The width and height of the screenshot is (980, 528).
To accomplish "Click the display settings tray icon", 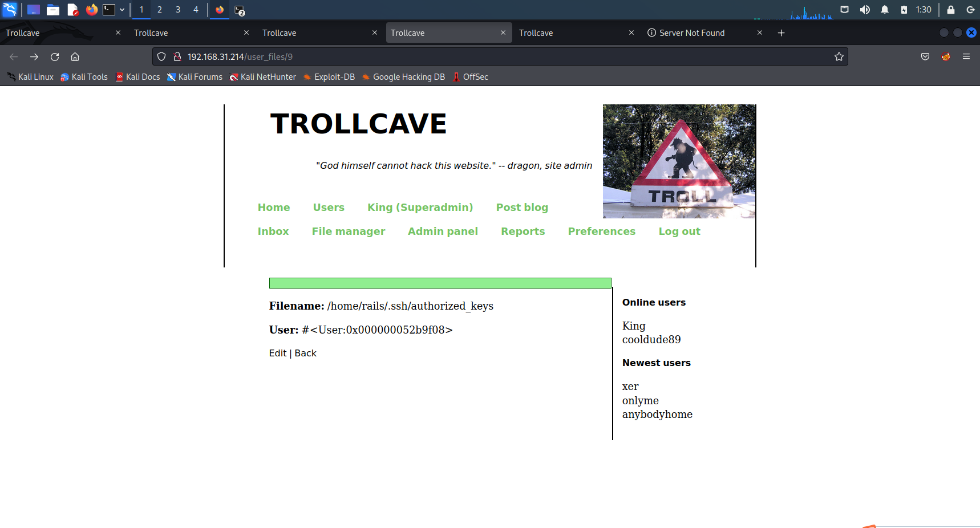I will (845, 10).
